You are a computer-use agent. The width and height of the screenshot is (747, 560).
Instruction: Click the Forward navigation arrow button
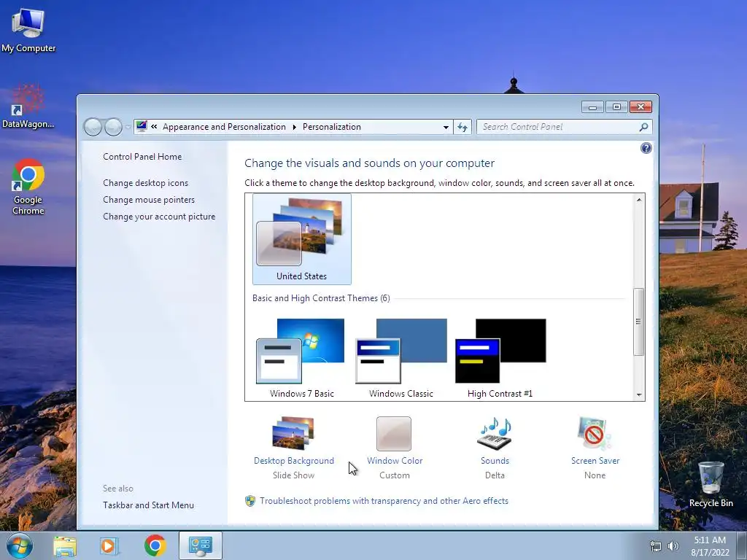tap(113, 127)
